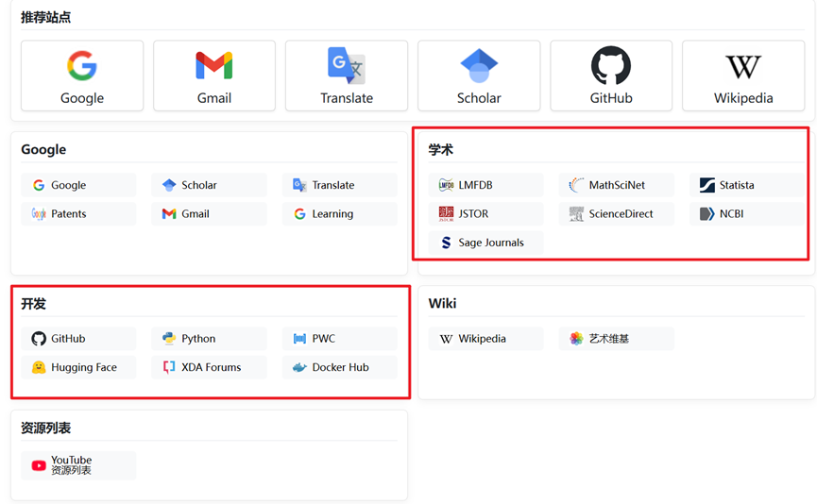The image size is (817, 504).
Task: Click the large GitHub tile in 推荐站点
Action: pos(611,76)
